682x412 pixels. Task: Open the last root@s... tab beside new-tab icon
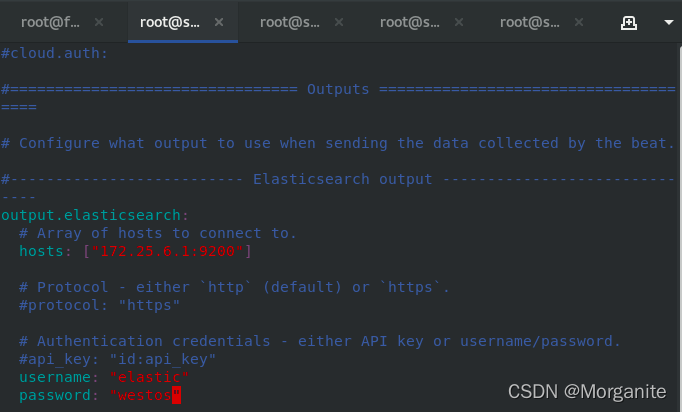tap(530, 22)
